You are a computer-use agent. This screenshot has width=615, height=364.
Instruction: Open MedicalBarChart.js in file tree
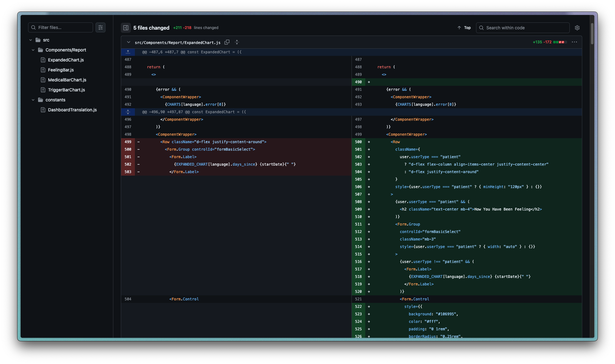click(67, 80)
